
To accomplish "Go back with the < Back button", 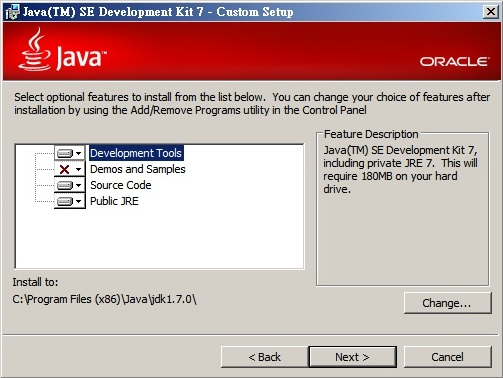I will [x=265, y=357].
